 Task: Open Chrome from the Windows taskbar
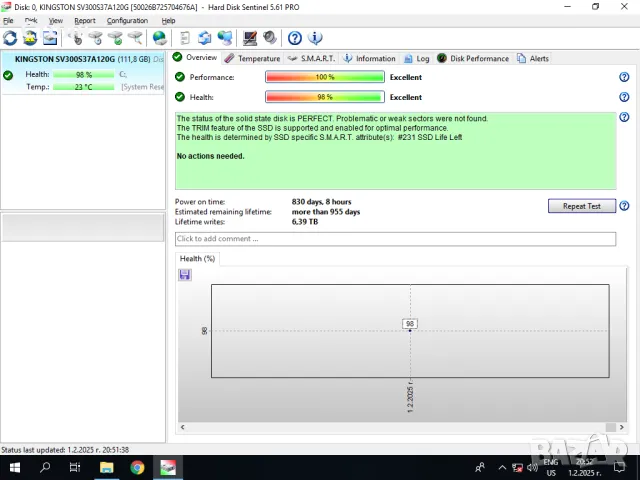click(x=137, y=467)
